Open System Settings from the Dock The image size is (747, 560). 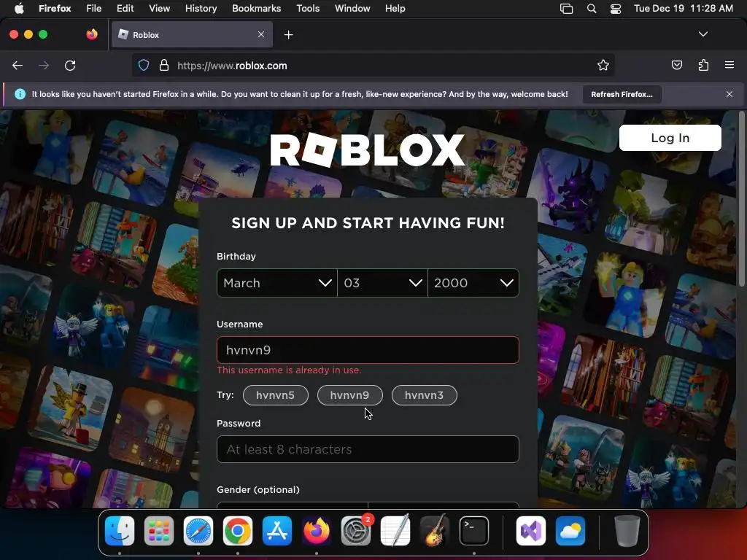(x=356, y=531)
